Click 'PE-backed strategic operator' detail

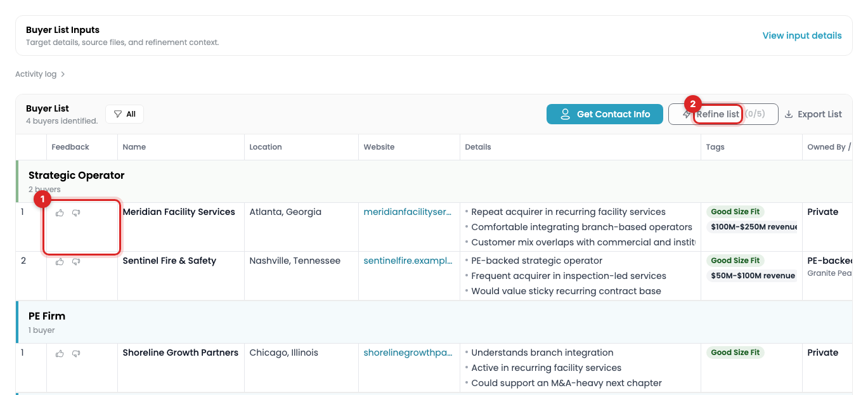pyautogui.click(x=537, y=261)
